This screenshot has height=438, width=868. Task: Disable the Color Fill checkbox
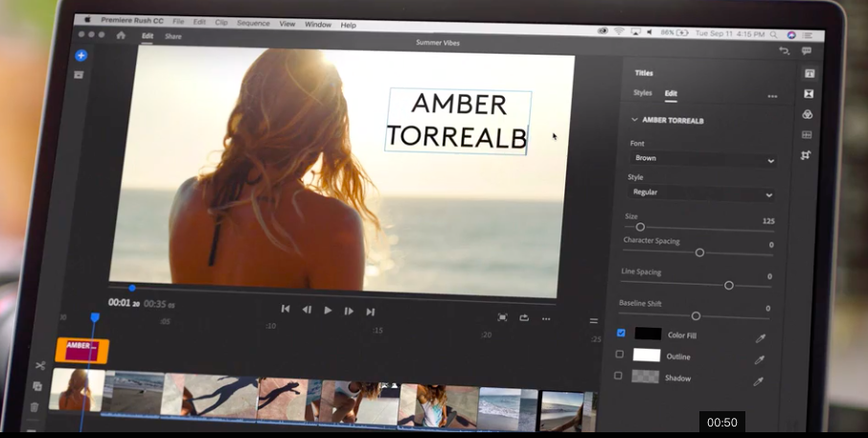[x=621, y=334]
